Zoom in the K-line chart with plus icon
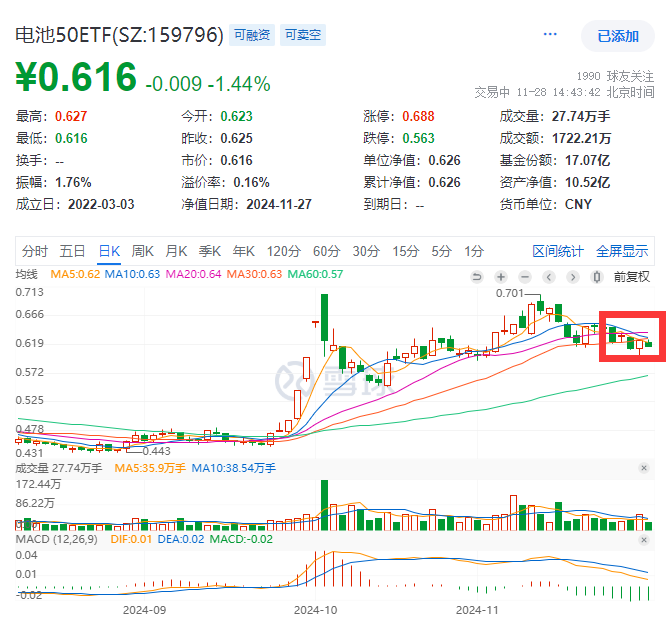 [501, 277]
